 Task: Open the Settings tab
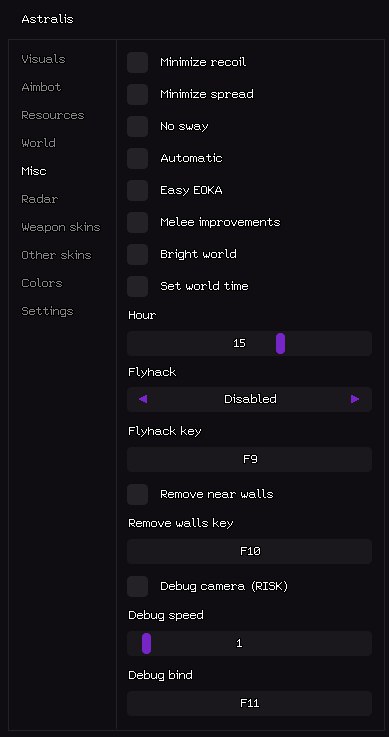click(x=47, y=311)
